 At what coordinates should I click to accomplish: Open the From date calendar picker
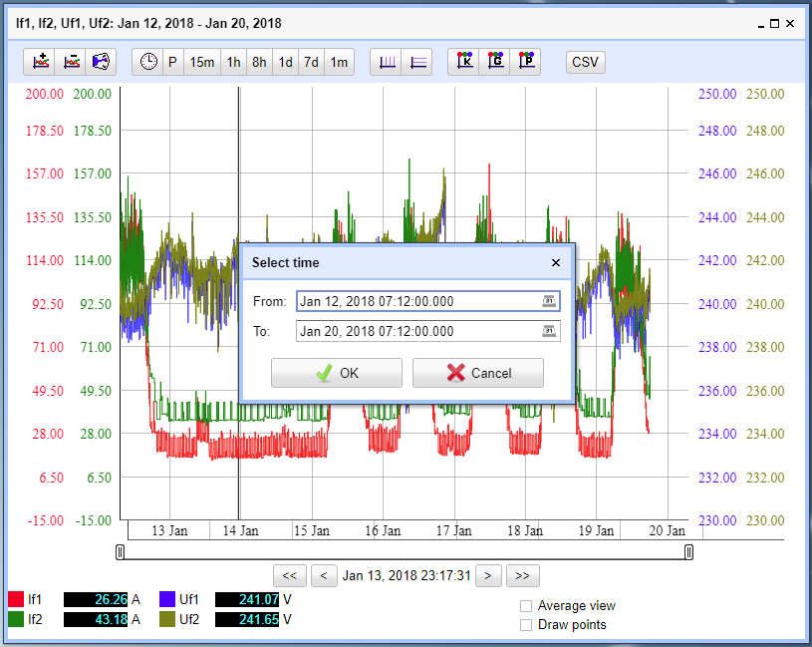(549, 301)
